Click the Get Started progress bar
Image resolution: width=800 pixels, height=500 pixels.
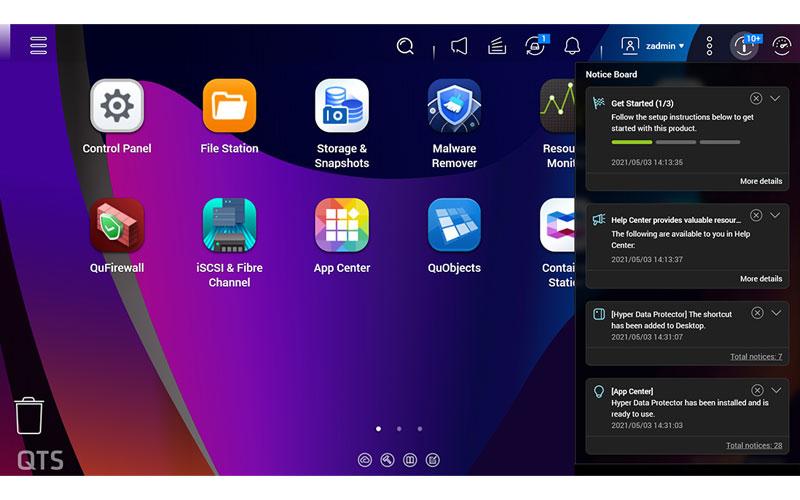(676, 142)
